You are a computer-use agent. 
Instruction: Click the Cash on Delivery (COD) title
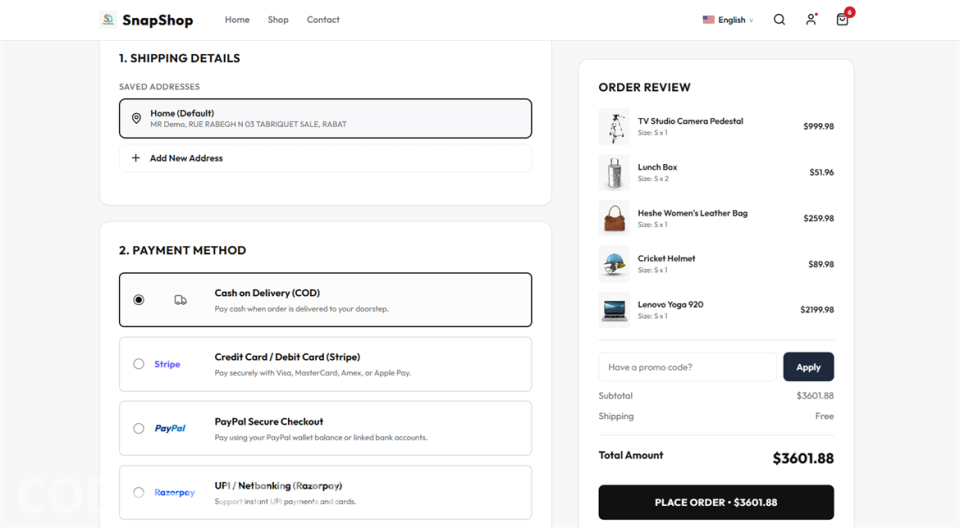tap(267, 293)
